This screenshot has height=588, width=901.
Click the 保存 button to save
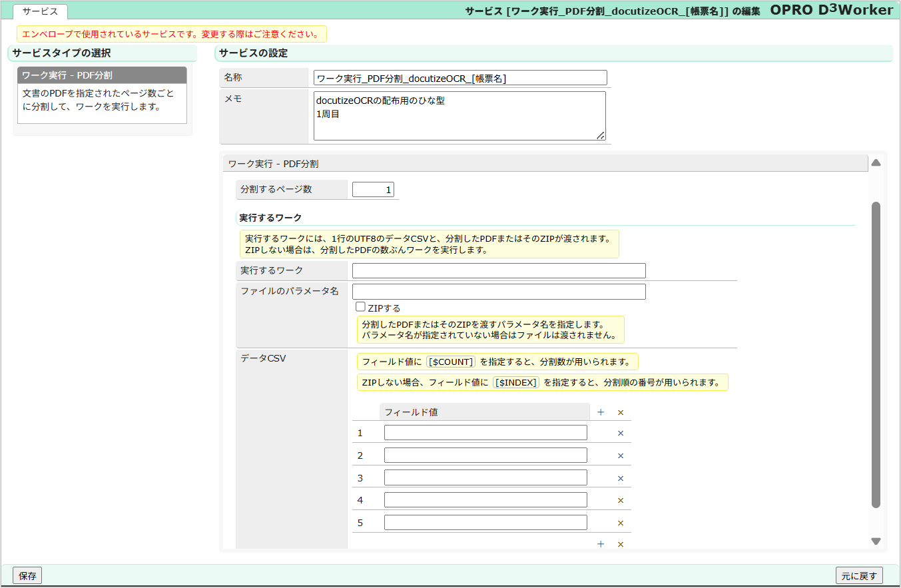point(26,575)
